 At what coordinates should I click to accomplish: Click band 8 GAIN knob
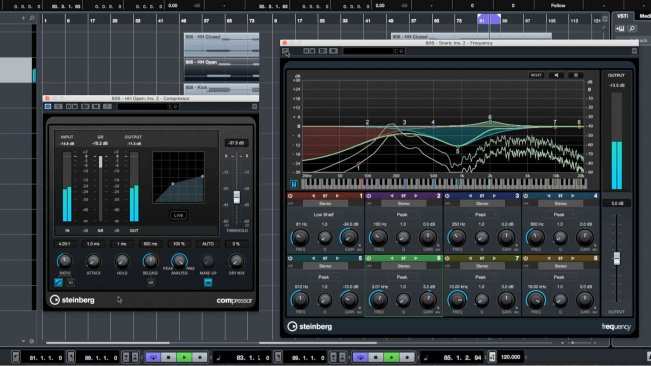pyautogui.click(x=585, y=300)
